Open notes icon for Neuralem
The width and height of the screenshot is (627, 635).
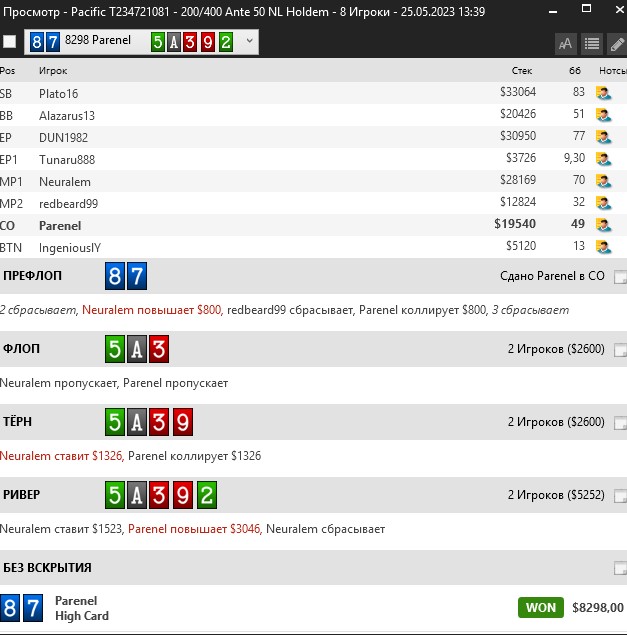(603, 181)
